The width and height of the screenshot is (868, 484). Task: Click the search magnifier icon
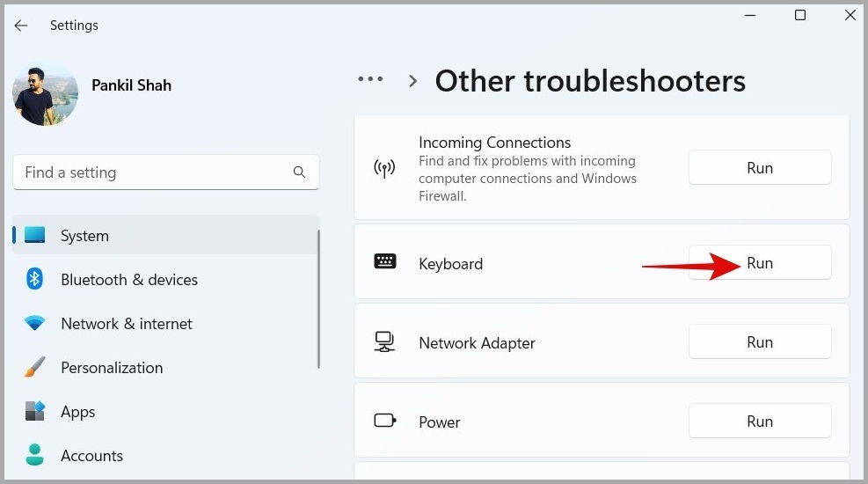pos(300,172)
